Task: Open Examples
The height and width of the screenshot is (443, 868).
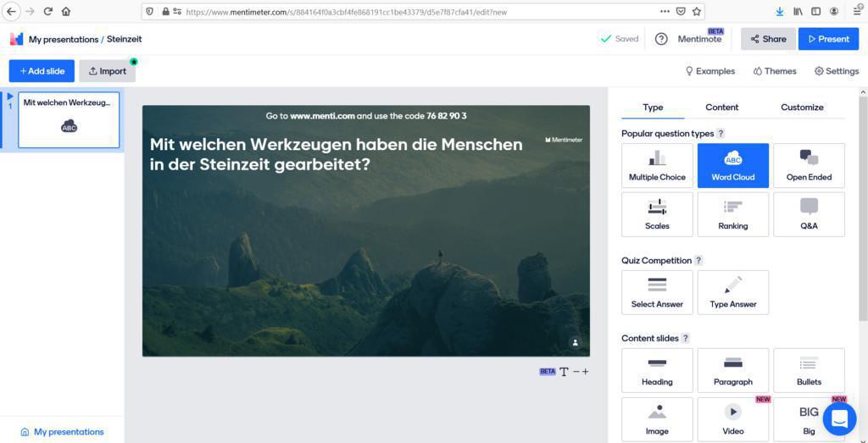Action: point(710,71)
